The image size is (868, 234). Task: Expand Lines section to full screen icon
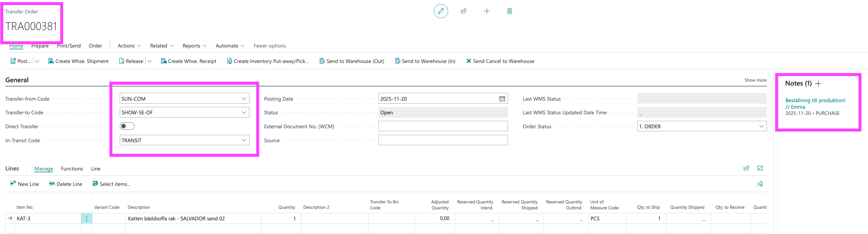pos(760,168)
